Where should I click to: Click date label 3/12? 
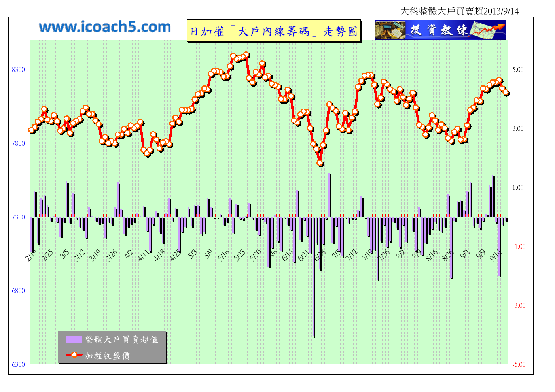point(79,255)
